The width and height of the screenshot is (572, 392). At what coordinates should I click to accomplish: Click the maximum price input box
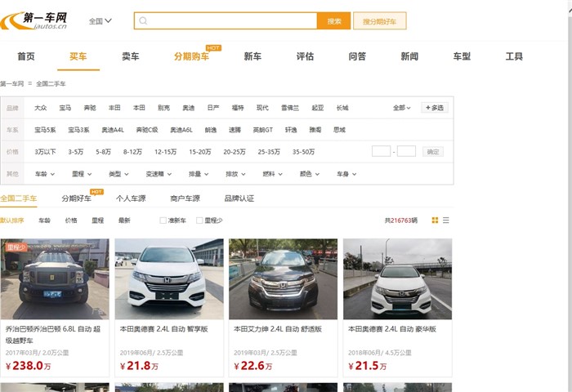[x=406, y=151]
